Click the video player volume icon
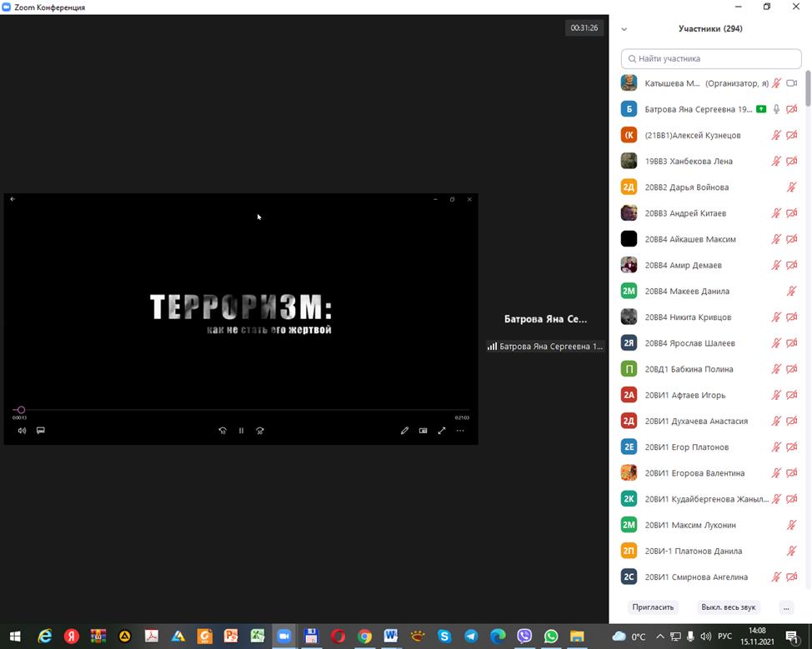The image size is (812, 649). (22, 431)
